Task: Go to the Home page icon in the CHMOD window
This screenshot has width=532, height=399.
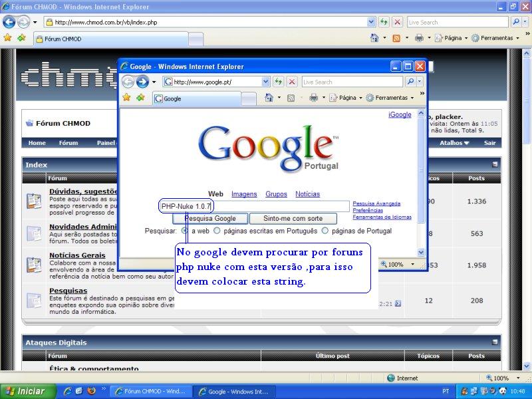Action: tap(374, 38)
